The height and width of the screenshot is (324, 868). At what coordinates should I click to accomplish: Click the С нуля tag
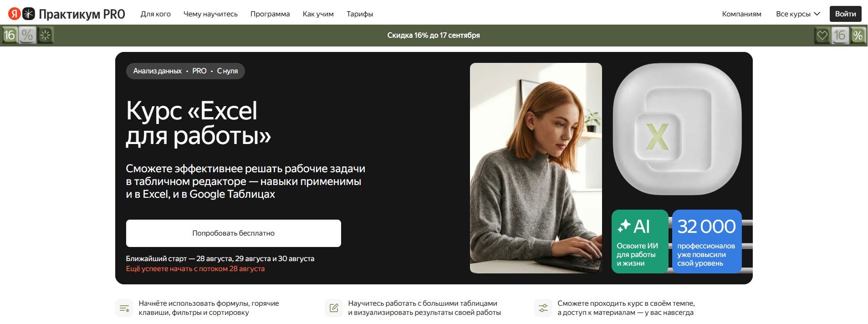pyautogui.click(x=227, y=71)
